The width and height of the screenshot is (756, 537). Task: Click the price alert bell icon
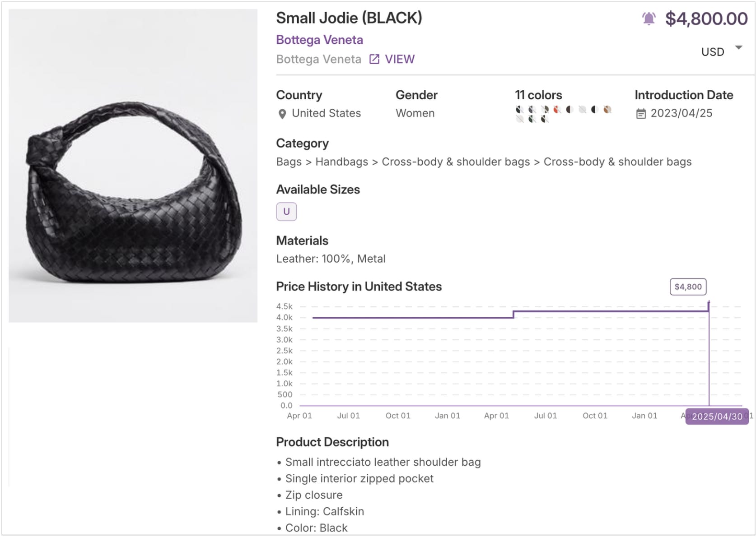[649, 19]
